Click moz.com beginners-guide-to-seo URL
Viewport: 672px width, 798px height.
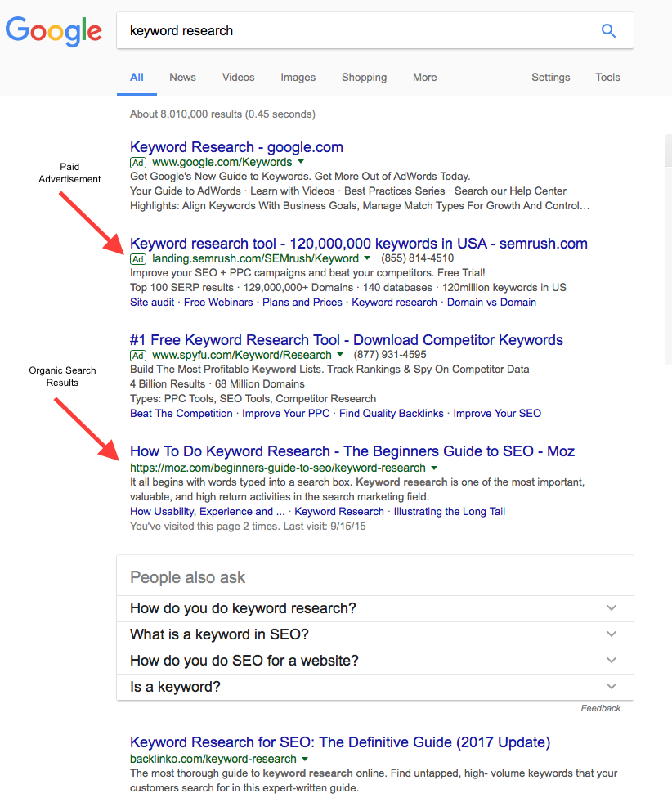pos(278,467)
